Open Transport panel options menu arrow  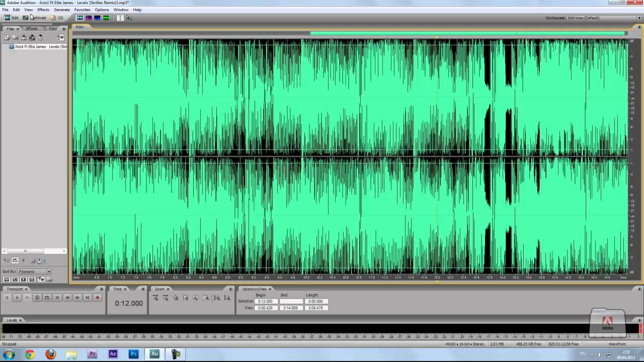102,289
